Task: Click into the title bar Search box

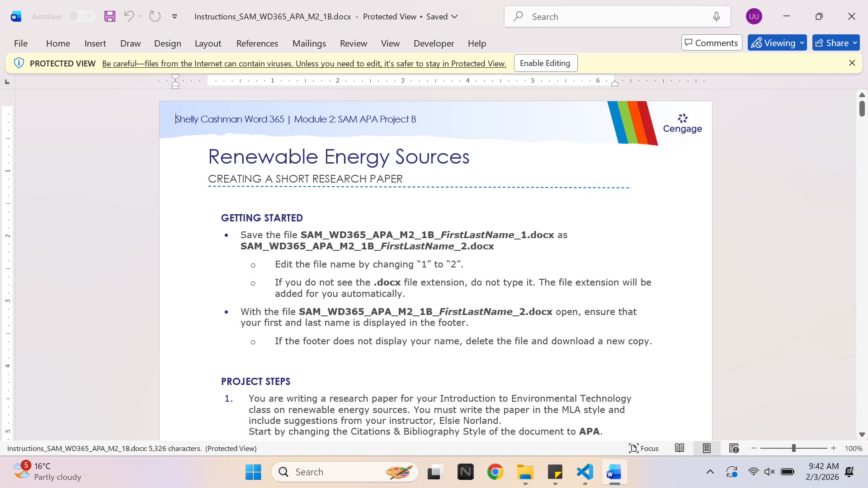Action: (x=617, y=17)
